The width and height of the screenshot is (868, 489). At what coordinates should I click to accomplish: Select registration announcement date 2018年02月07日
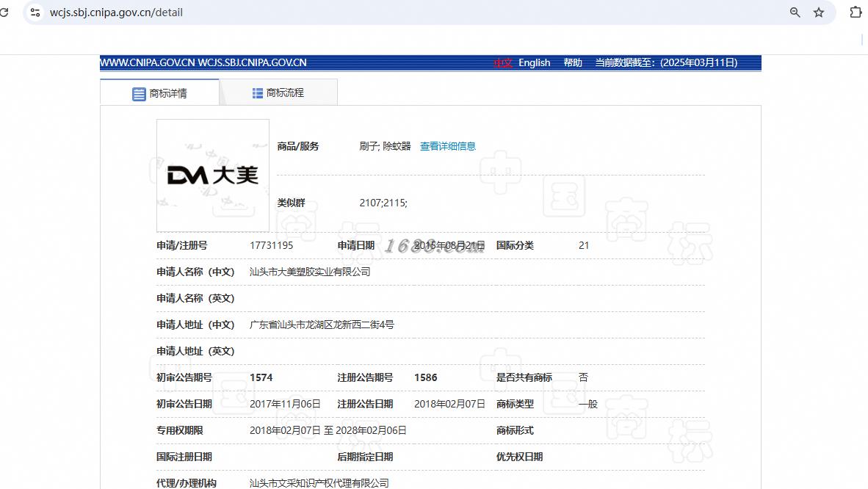[x=449, y=404]
